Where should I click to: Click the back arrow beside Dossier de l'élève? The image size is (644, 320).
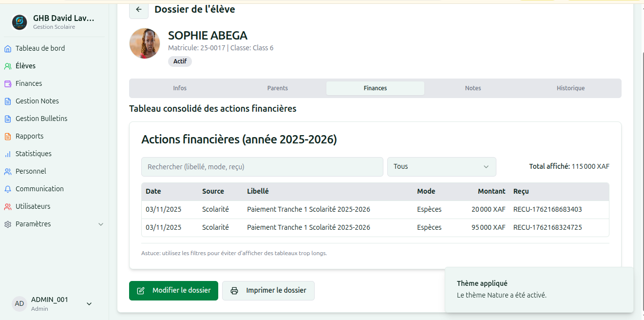click(139, 10)
